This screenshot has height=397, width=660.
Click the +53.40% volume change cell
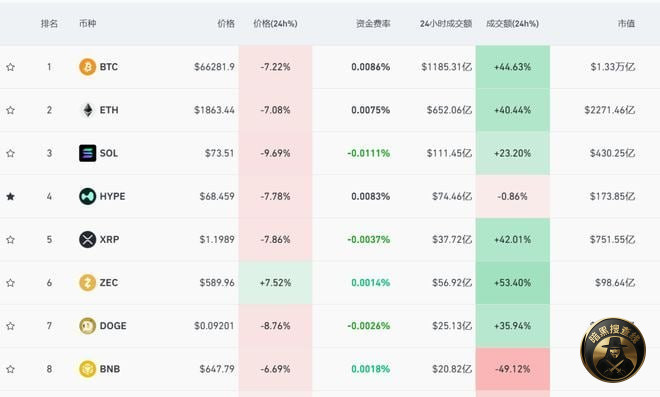(513, 283)
